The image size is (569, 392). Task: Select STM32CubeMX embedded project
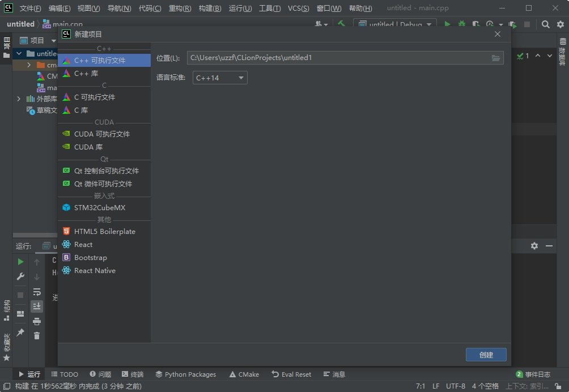tap(104, 207)
